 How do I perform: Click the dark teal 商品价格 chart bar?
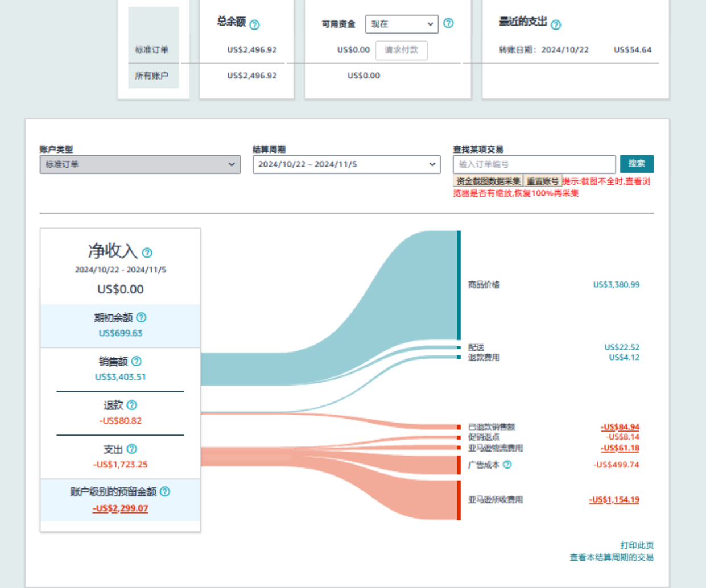tap(459, 285)
